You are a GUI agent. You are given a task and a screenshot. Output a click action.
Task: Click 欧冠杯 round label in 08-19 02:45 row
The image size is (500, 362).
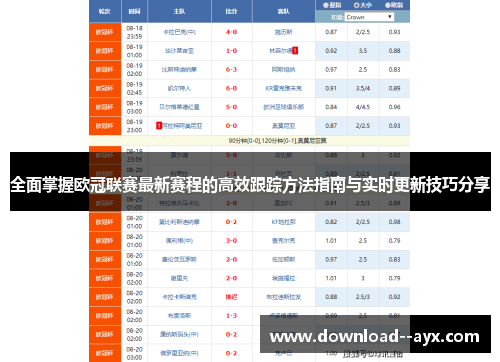(105, 88)
